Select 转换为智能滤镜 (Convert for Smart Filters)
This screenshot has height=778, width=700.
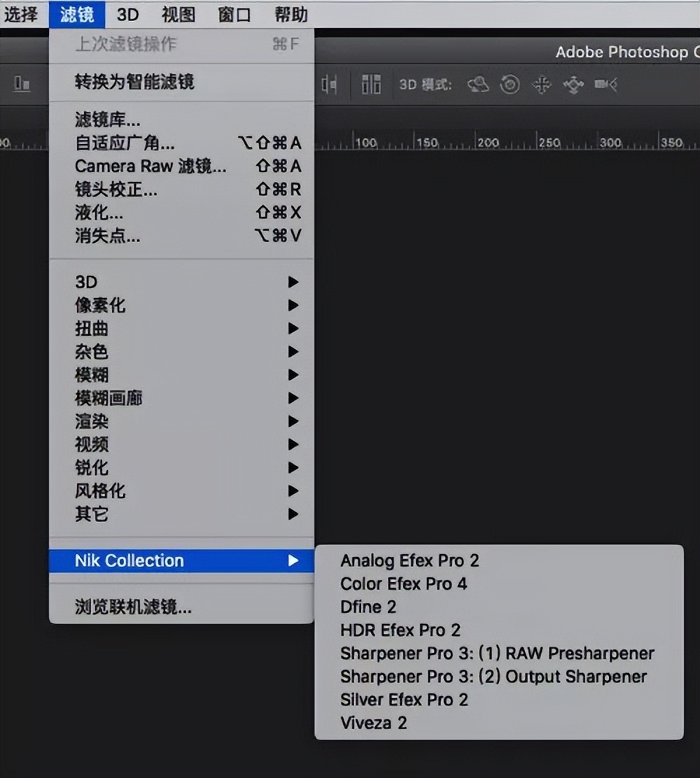coord(134,82)
